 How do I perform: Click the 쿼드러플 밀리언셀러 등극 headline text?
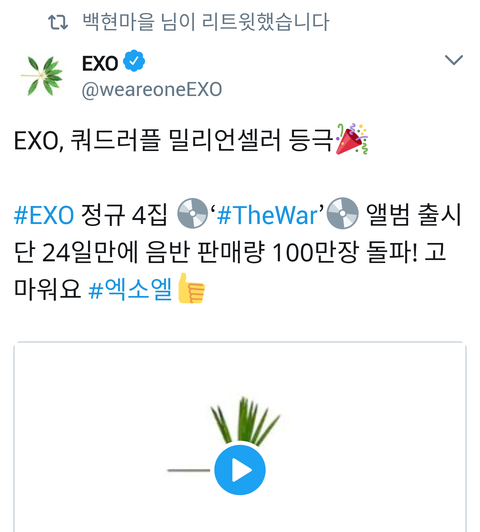[201, 140]
